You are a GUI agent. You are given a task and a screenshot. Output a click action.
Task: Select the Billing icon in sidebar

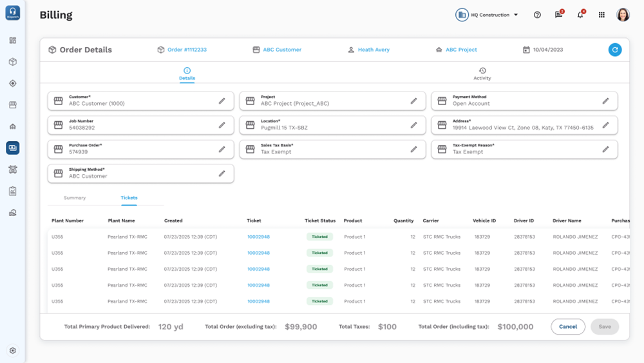tap(13, 148)
